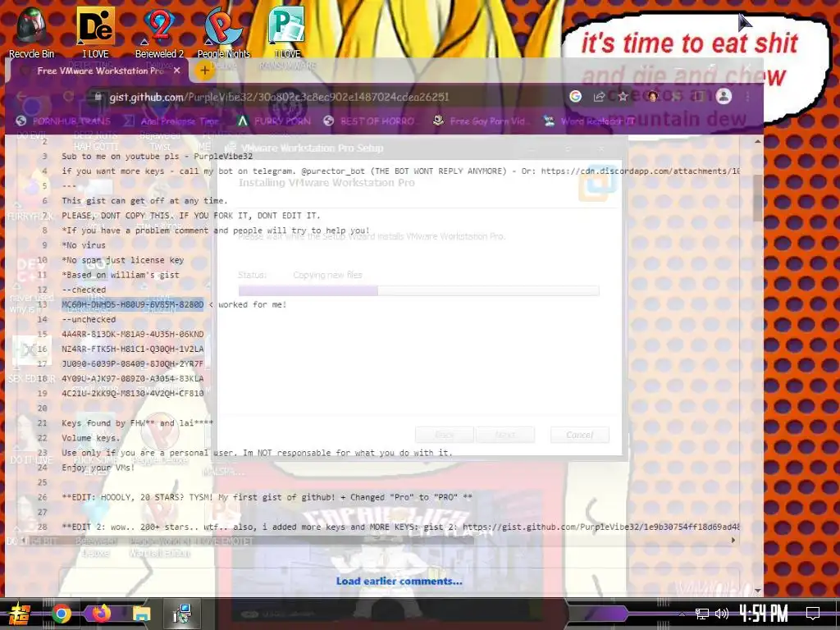The height and width of the screenshot is (630, 840).
Task: Click 'This gist can get off at any time.'
Action: (x=144, y=201)
